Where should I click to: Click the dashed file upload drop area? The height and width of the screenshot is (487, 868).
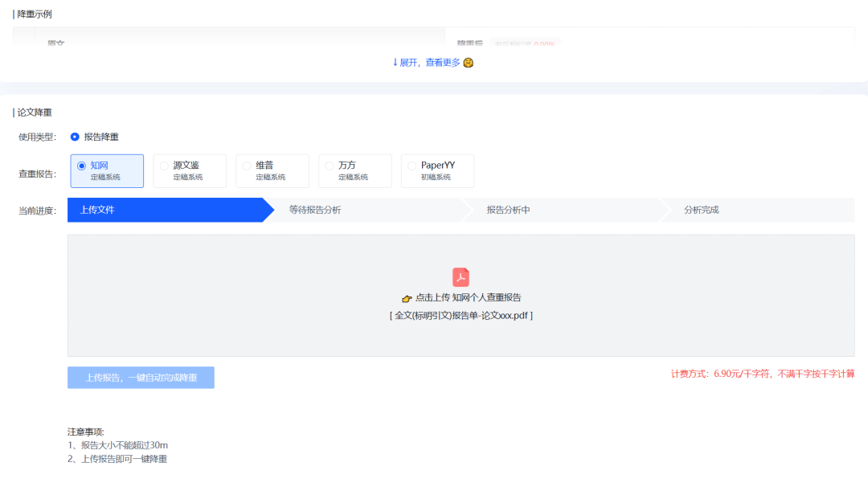[x=461, y=296]
